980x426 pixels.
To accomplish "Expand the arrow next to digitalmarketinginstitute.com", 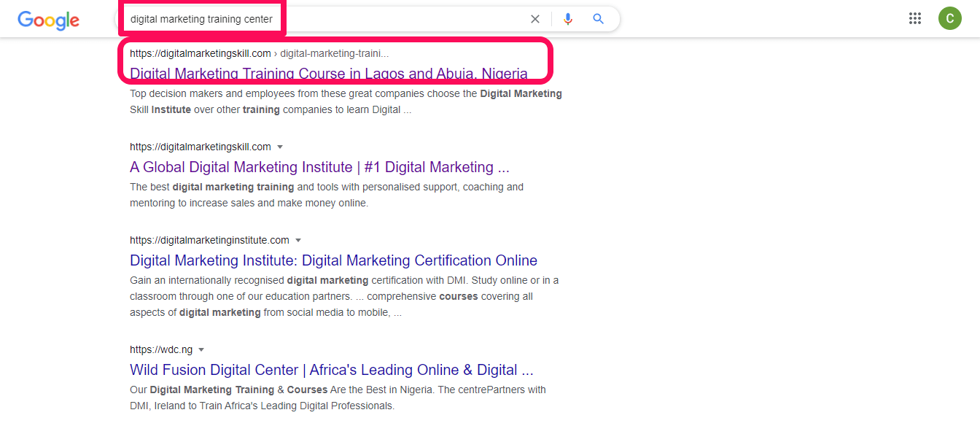I will tap(298, 241).
